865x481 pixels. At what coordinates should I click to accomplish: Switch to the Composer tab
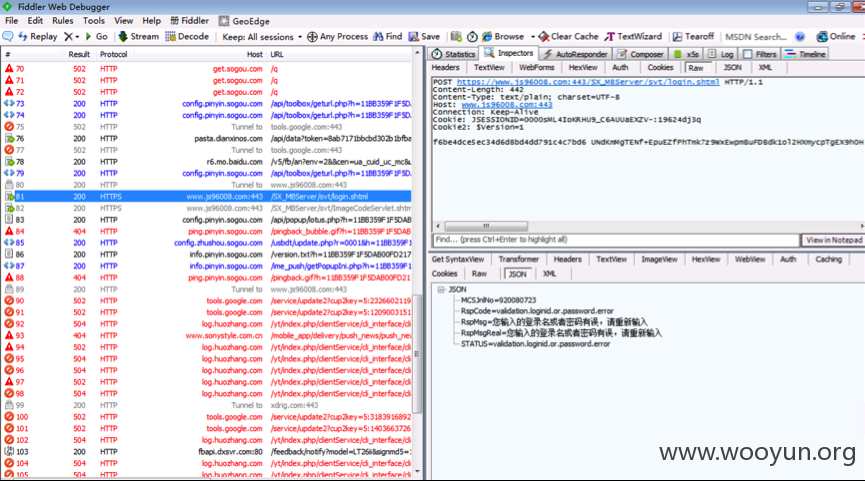coord(640,54)
